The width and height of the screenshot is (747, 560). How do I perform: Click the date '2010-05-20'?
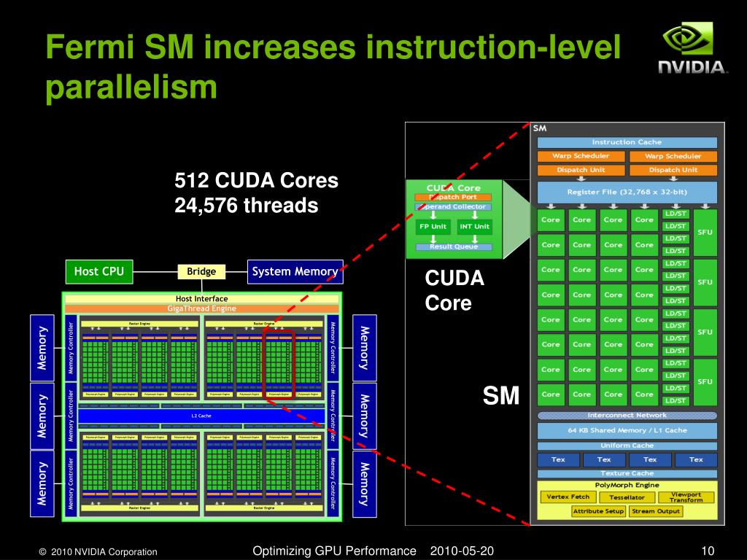(462, 551)
